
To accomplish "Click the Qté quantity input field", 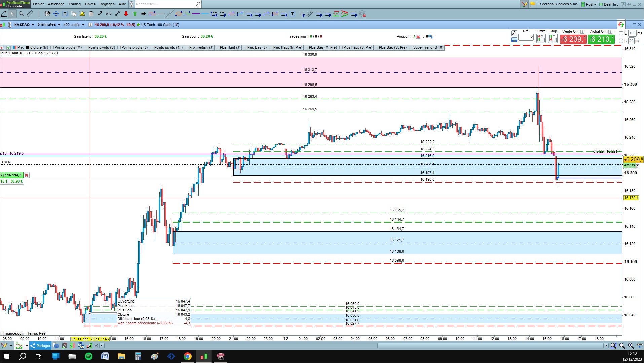I will point(526,37).
